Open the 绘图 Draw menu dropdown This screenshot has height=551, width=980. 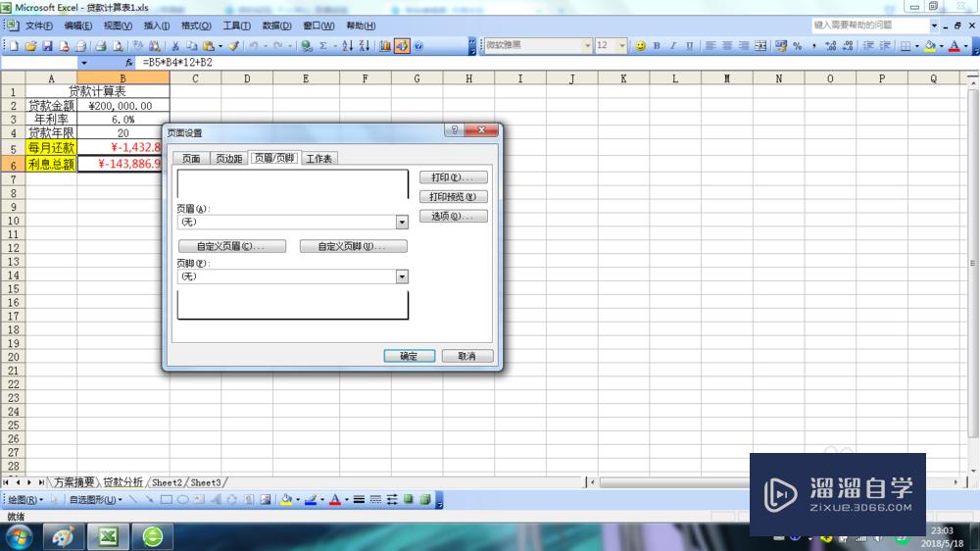pos(25,500)
